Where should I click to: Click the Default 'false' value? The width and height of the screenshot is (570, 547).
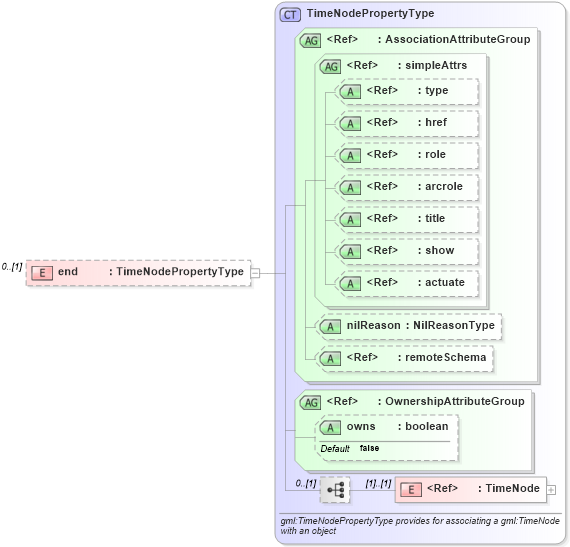coord(369,448)
